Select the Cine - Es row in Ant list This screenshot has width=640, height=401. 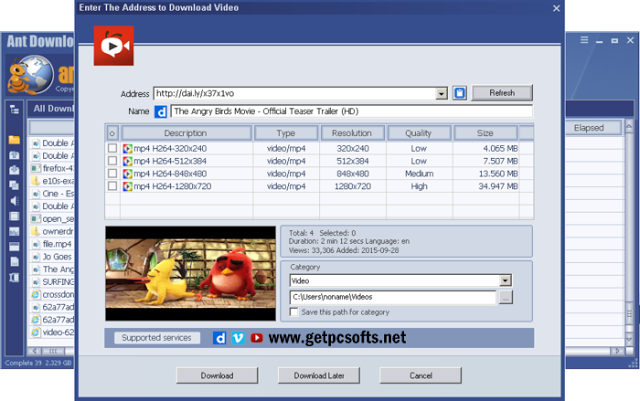[52, 194]
